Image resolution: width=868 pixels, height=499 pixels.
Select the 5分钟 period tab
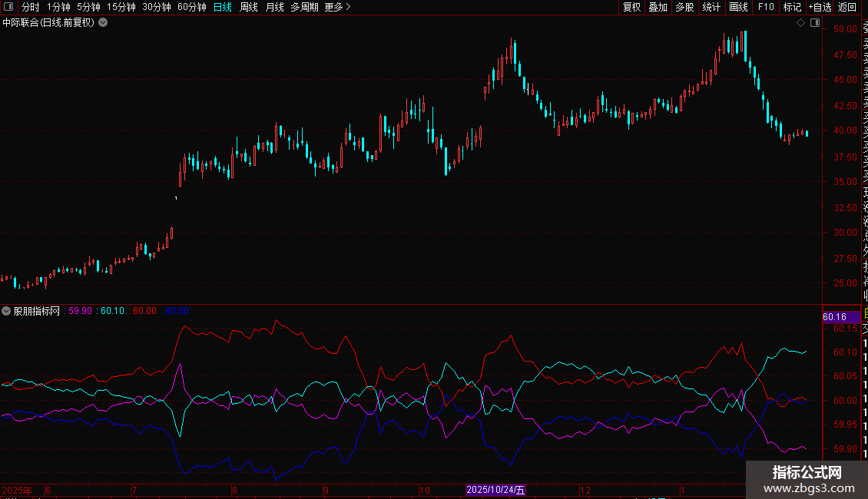(88, 7)
